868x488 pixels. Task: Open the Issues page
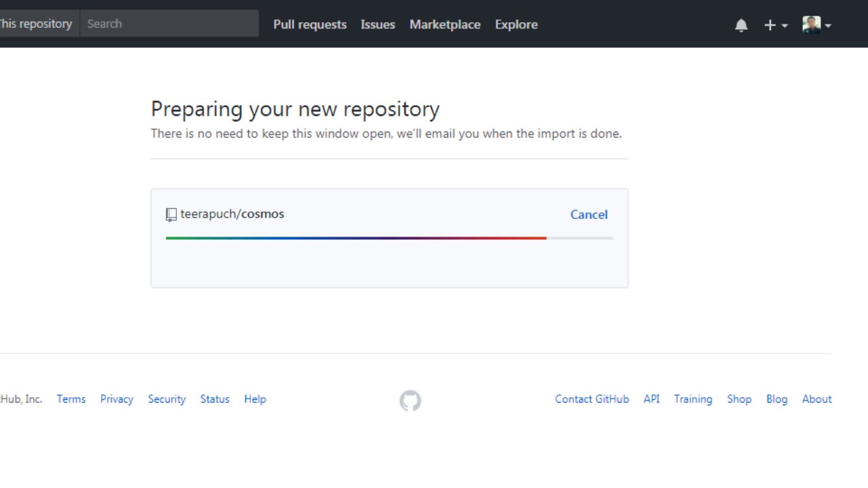coord(378,24)
